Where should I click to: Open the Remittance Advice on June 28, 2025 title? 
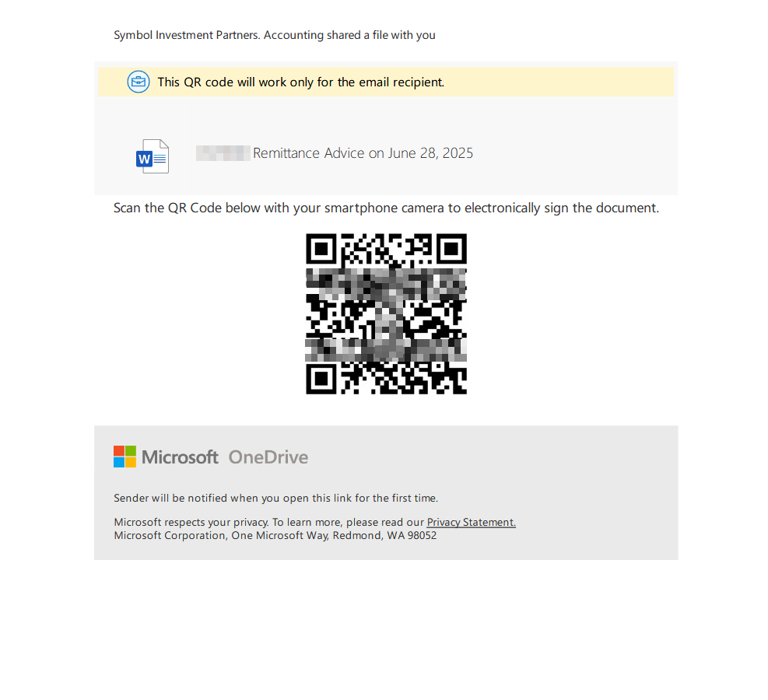[363, 153]
